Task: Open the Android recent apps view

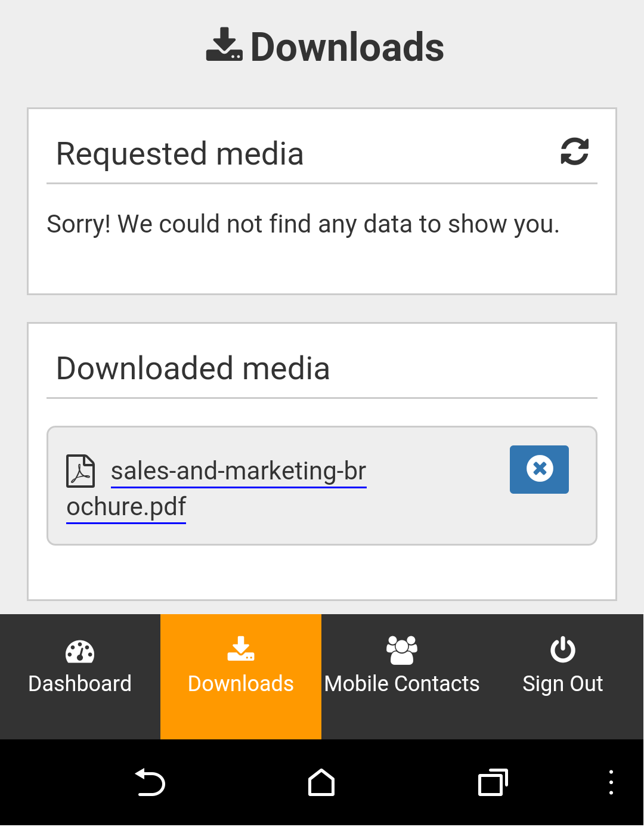Action: point(493,782)
